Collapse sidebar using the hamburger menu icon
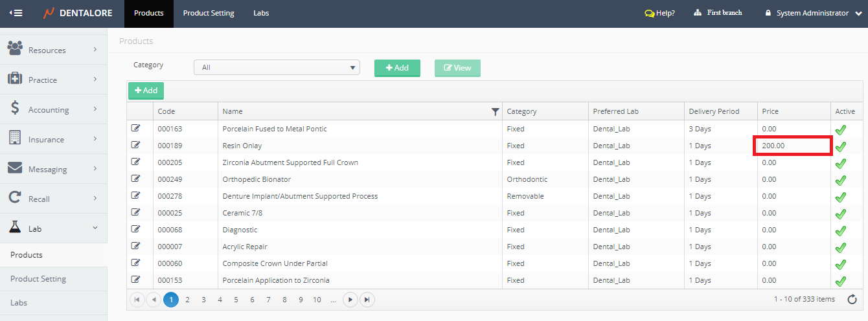This screenshot has height=321, width=868. 16,13
